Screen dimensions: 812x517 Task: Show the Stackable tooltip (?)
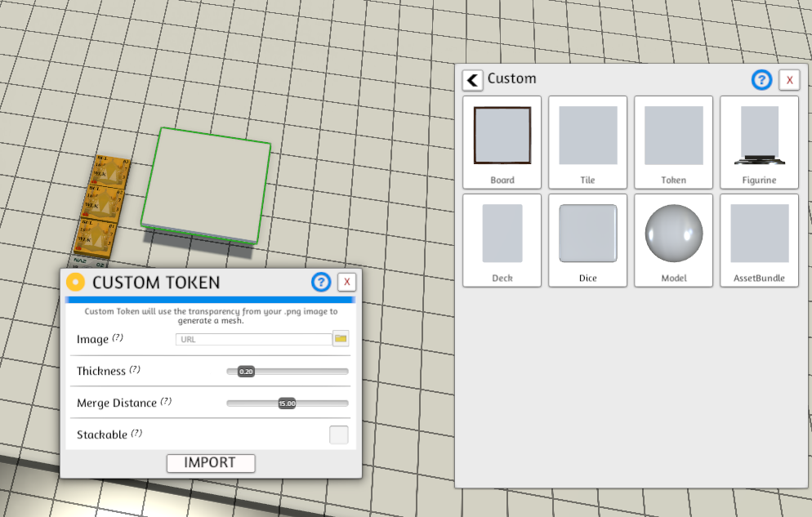tap(136, 433)
